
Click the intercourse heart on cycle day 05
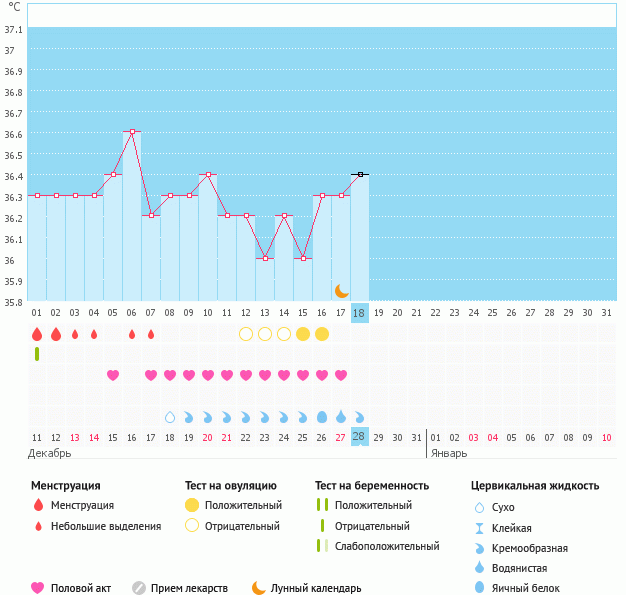tap(113, 375)
